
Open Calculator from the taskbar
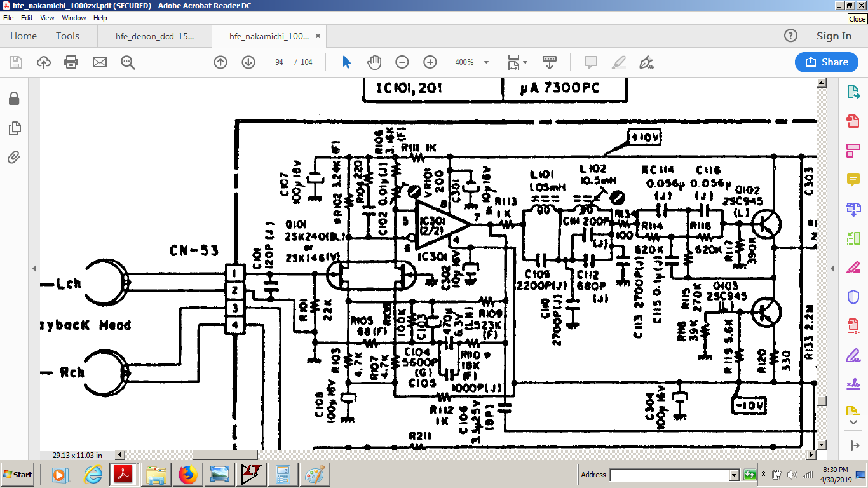coord(283,475)
